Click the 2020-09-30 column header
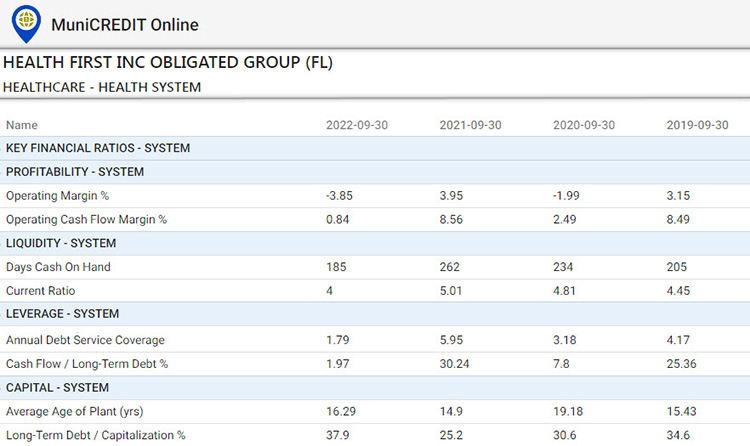This screenshot has width=750, height=446. [584, 125]
